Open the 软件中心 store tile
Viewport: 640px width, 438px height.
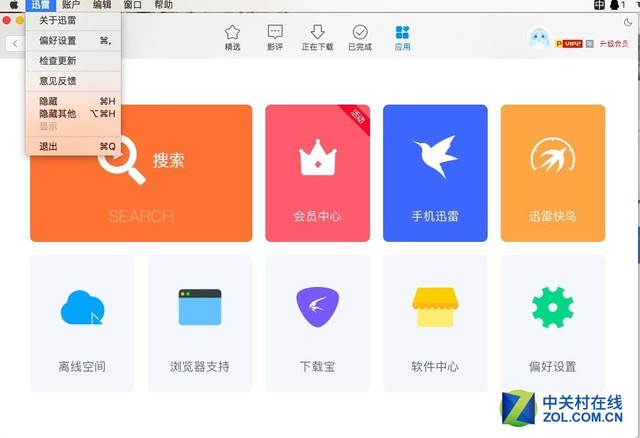click(435, 323)
